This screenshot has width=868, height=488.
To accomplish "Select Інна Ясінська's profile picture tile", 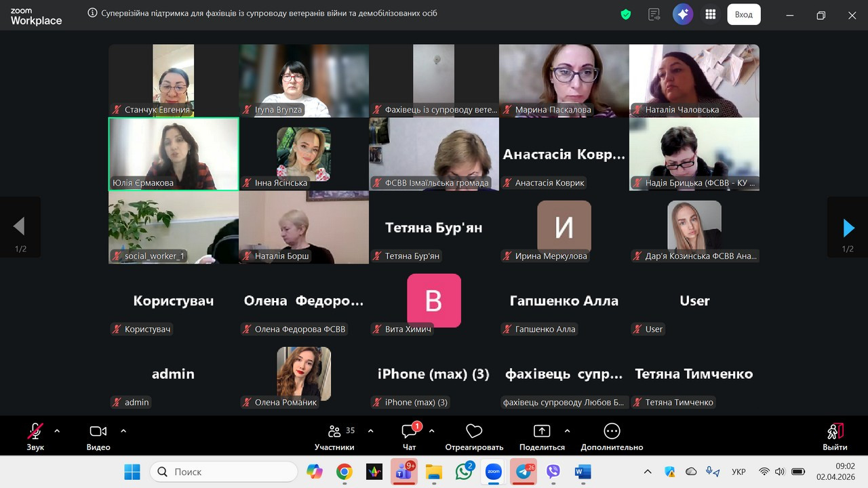I will [304, 154].
